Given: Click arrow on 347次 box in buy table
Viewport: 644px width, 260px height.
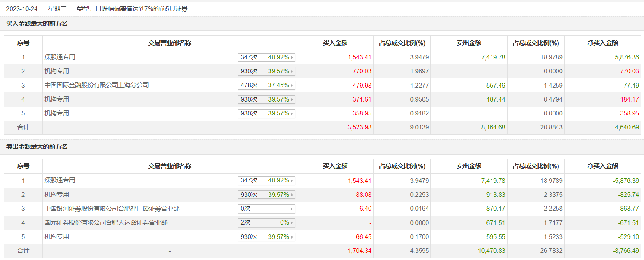Looking at the screenshot, I should (x=292, y=57).
